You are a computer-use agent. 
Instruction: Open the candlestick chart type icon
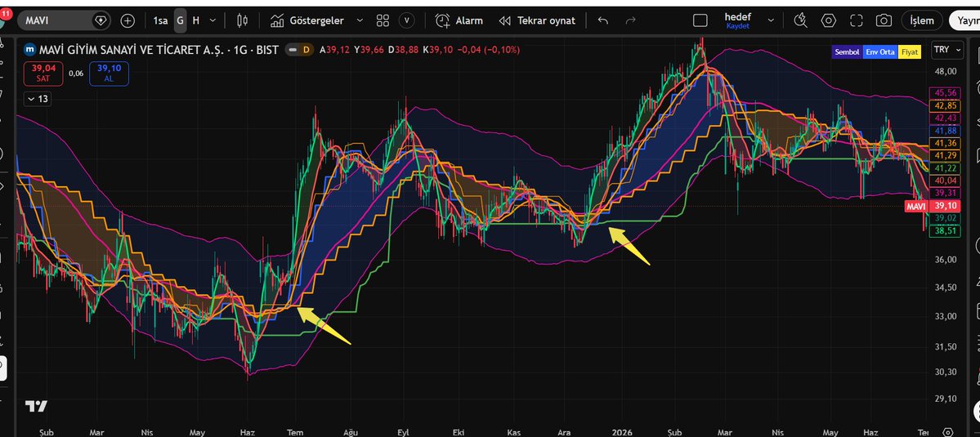[242, 20]
